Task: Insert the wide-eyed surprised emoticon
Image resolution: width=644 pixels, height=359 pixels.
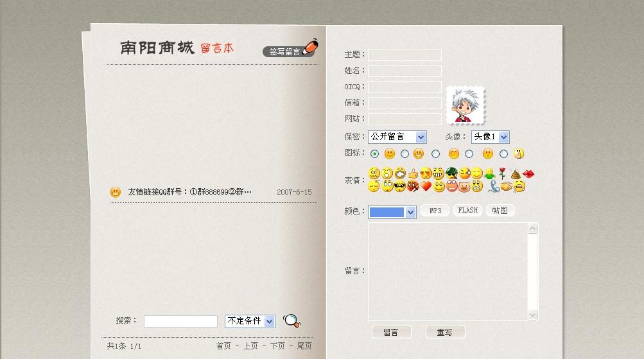Action: click(388, 186)
